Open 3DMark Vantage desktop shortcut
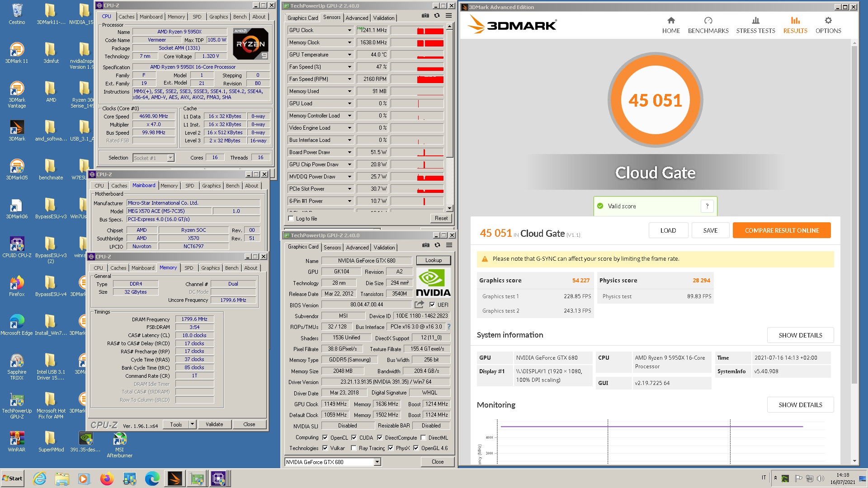This screenshot has width=868, height=488. click(x=17, y=95)
